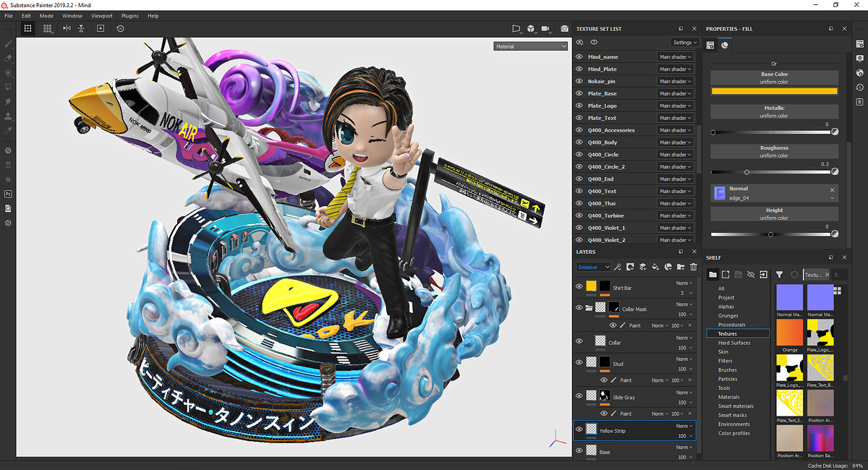
Task: Click the Shelf import resource icon
Action: coord(762,274)
